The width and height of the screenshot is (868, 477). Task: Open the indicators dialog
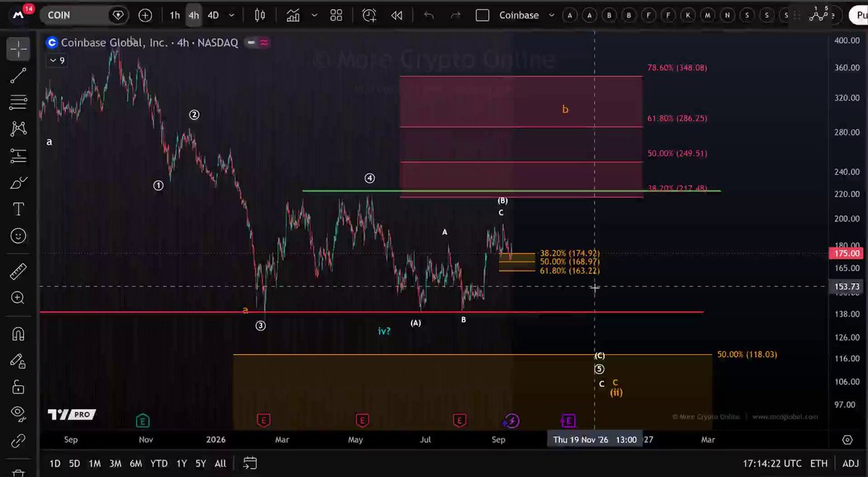click(293, 15)
